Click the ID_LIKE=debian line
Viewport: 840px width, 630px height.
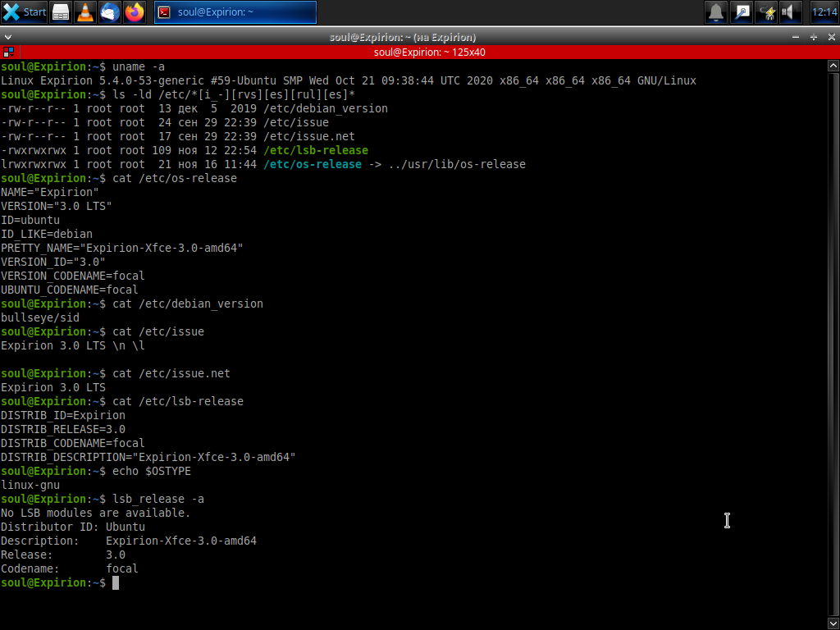47,234
